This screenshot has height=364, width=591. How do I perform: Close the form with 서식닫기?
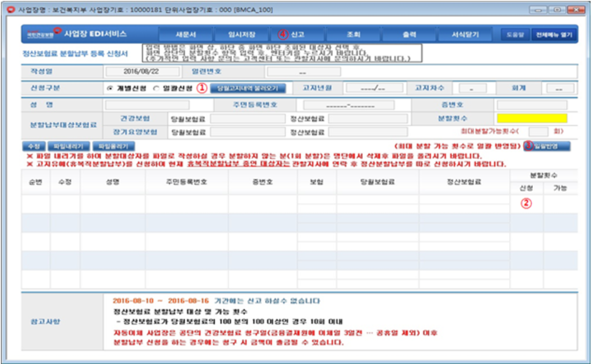465,34
